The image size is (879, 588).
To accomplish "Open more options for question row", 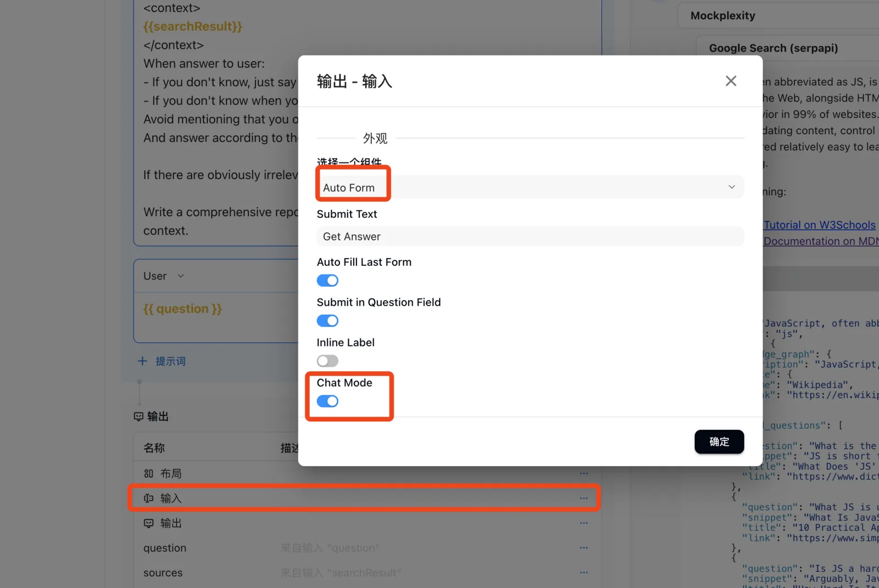I will pyautogui.click(x=583, y=548).
